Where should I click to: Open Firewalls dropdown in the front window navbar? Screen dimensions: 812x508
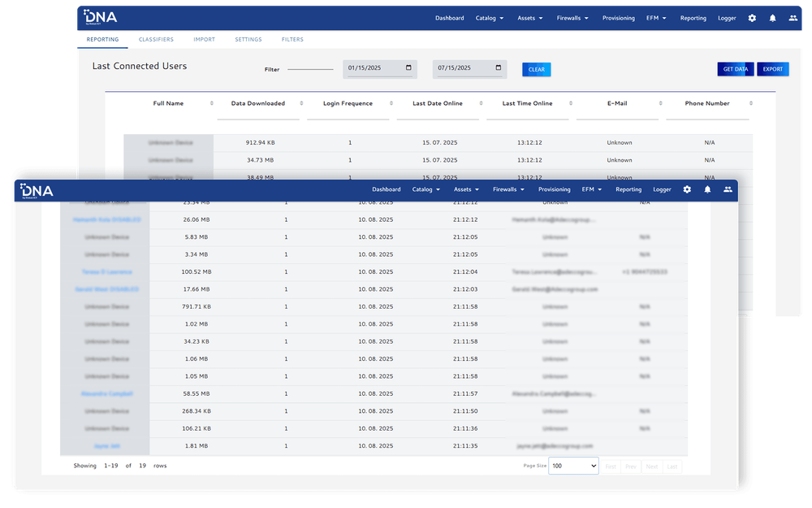pyautogui.click(x=508, y=189)
